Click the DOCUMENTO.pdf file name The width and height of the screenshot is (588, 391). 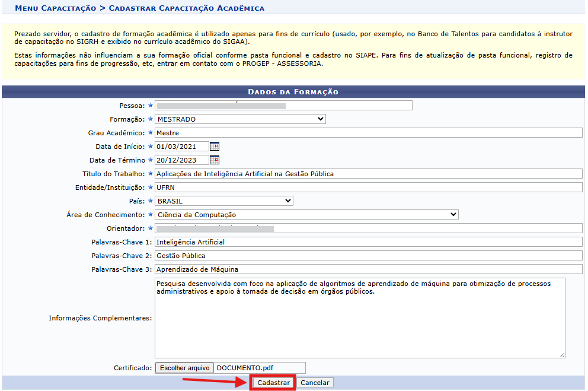[x=245, y=368]
